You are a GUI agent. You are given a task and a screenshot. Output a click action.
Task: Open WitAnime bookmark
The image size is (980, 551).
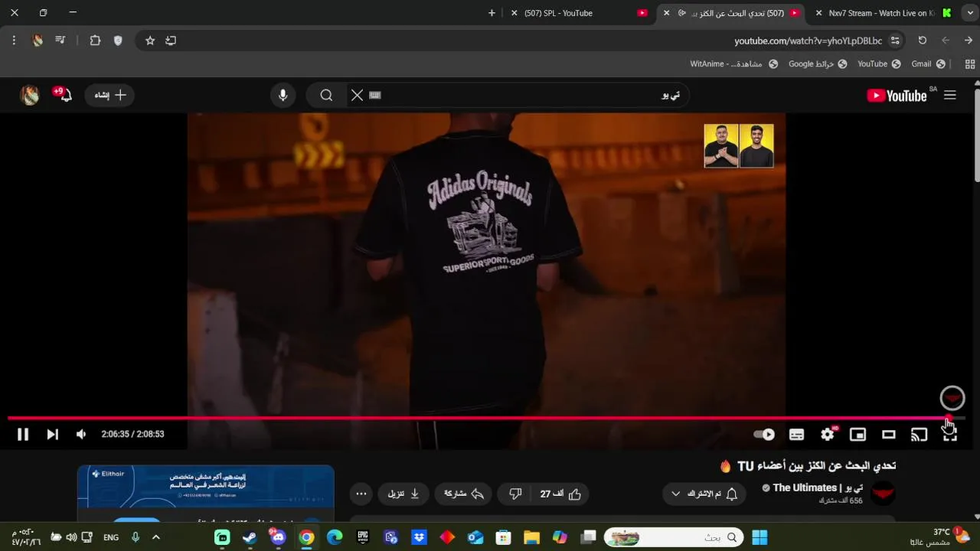[x=733, y=64]
